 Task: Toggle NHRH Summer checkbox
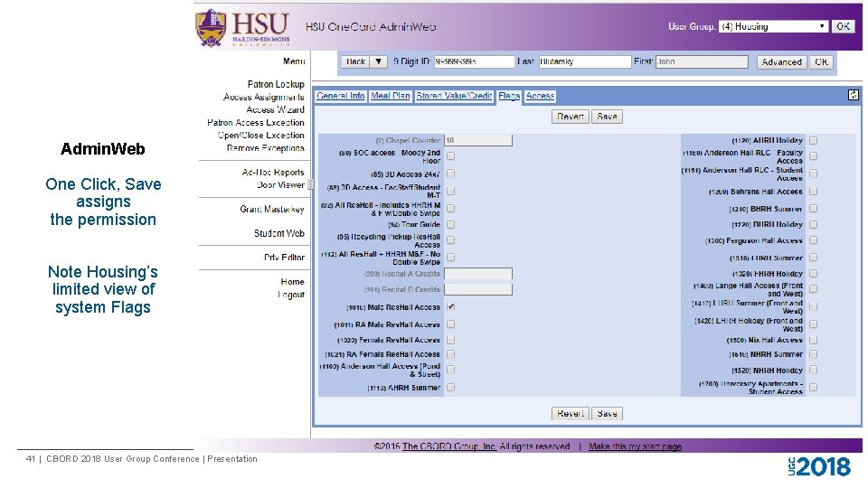click(813, 354)
